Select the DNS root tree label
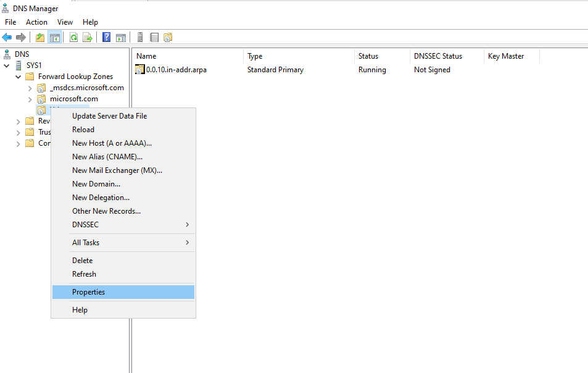 pos(22,54)
